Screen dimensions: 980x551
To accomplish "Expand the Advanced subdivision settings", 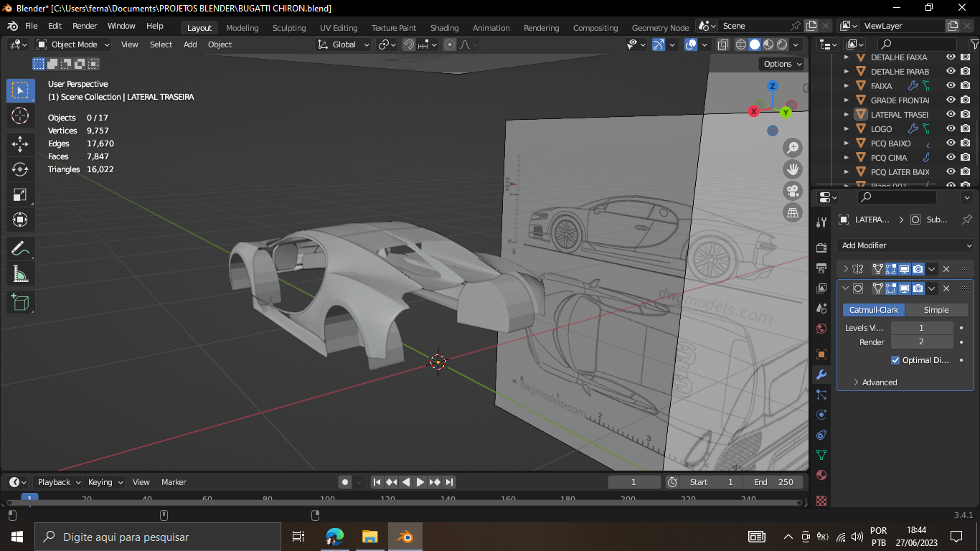I will pos(879,382).
